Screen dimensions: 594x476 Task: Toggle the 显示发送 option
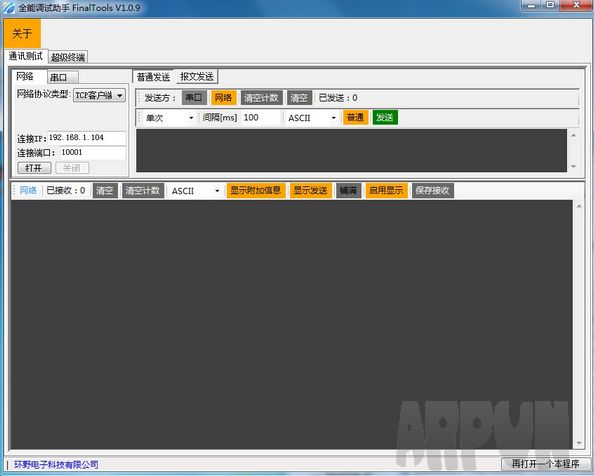(x=311, y=190)
